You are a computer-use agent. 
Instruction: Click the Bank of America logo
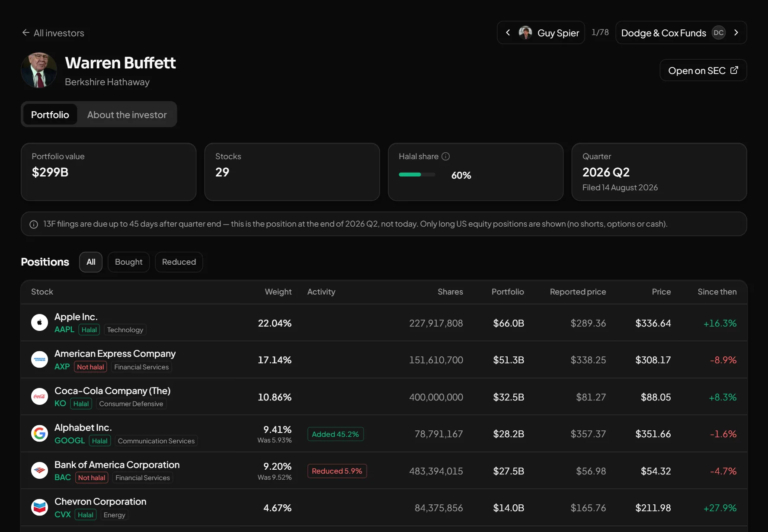[x=39, y=471]
